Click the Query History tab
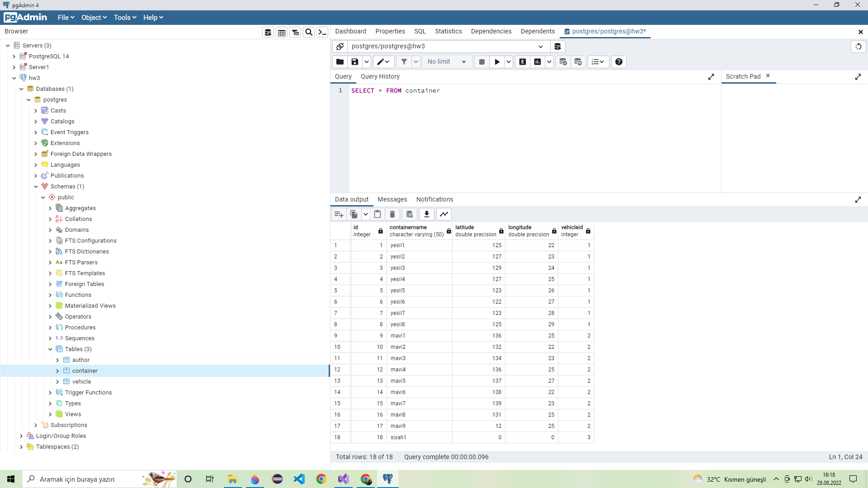Image resolution: width=868 pixels, height=488 pixels. 380,76
